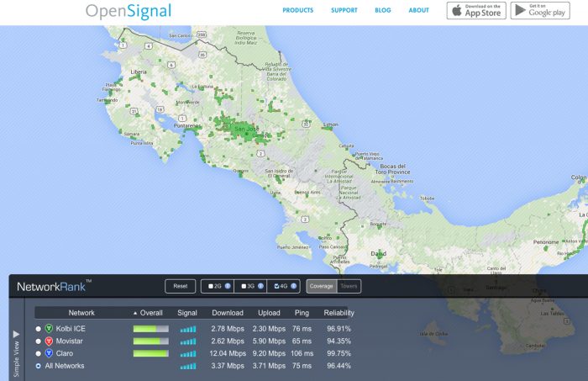This screenshot has height=381, width=588.
Task: Click Bocas del Toro Province label
Action: [392, 169]
